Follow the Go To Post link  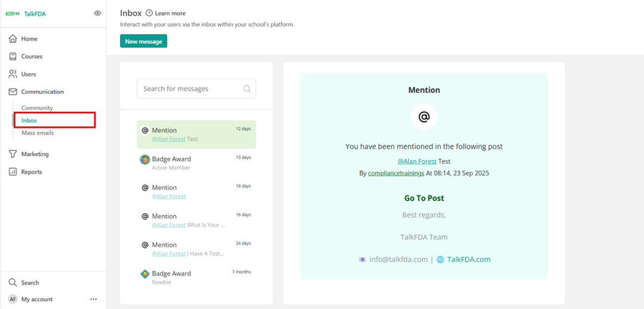point(424,198)
